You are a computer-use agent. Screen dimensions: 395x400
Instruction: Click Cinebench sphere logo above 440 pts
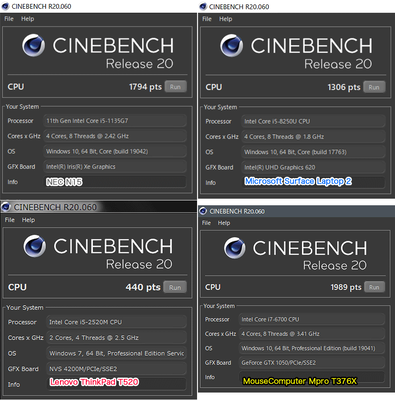point(35,246)
